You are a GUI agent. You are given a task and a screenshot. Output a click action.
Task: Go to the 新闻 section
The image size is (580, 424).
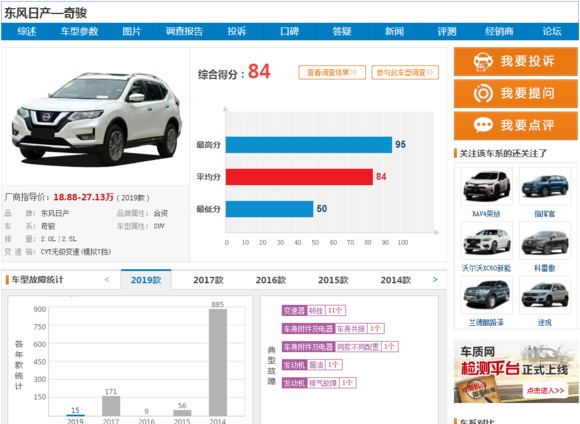[394, 31]
